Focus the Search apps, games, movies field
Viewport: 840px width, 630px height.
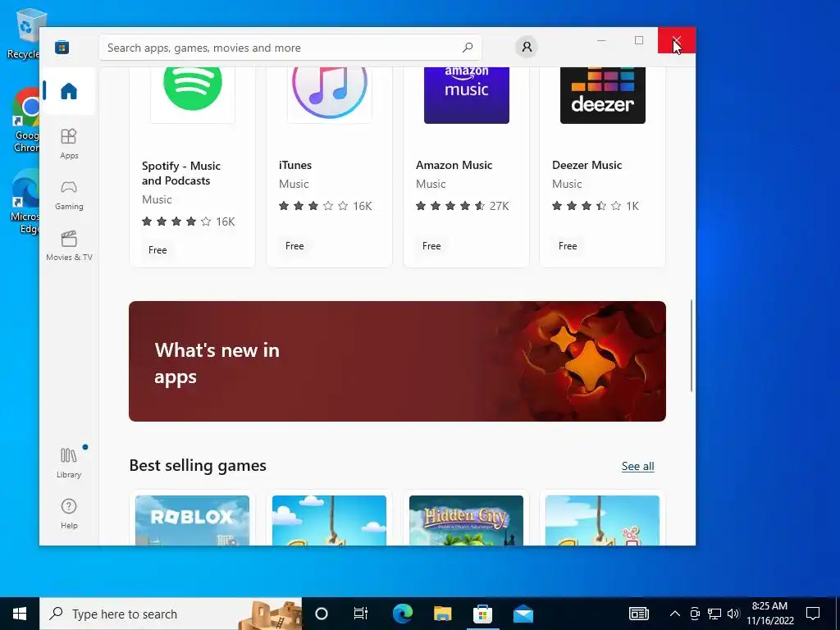[290, 48]
